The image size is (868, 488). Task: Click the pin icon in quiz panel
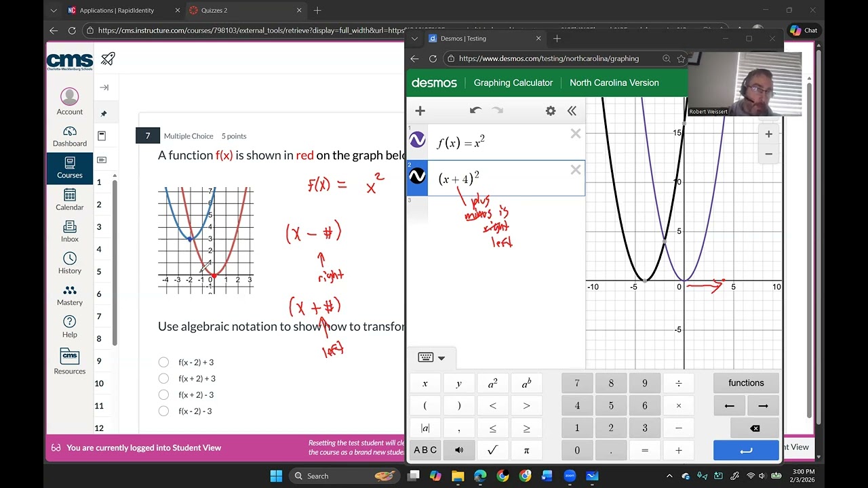pyautogui.click(x=104, y=113)
